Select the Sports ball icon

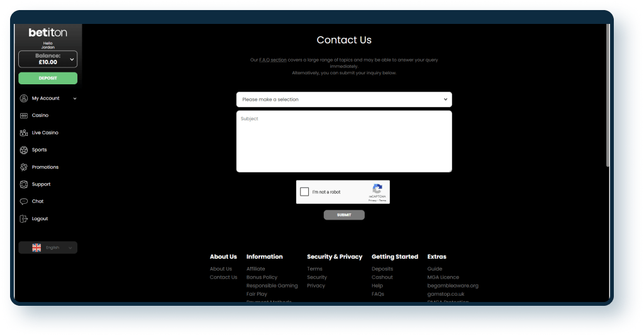coord(24,150)
